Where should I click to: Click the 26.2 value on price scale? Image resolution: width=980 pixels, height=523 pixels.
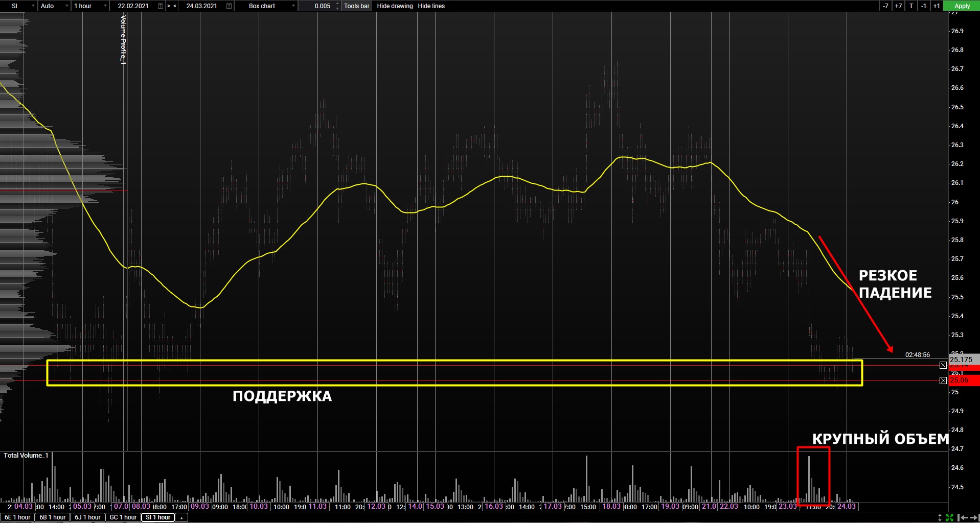tap(957, 164)
